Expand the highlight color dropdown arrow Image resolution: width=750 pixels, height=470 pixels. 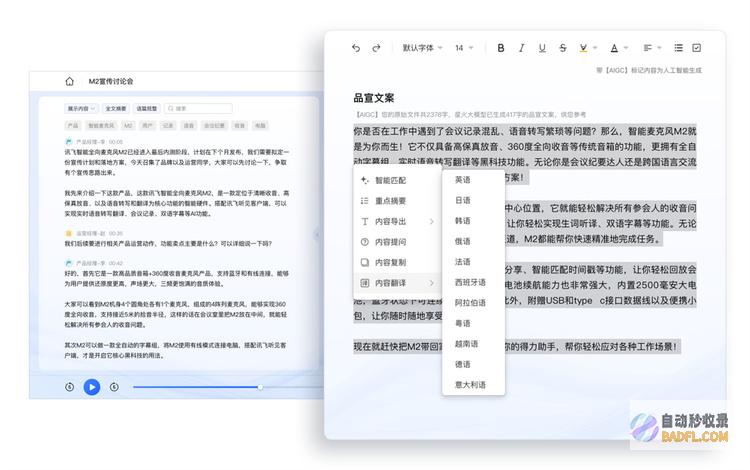point(595,48)
